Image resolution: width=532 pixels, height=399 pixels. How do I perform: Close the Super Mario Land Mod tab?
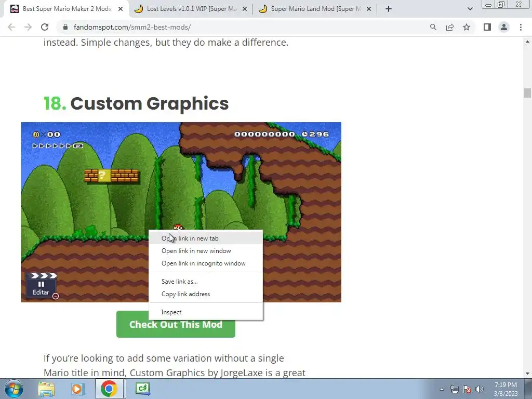pyautogui.click(x=369, y=9)
